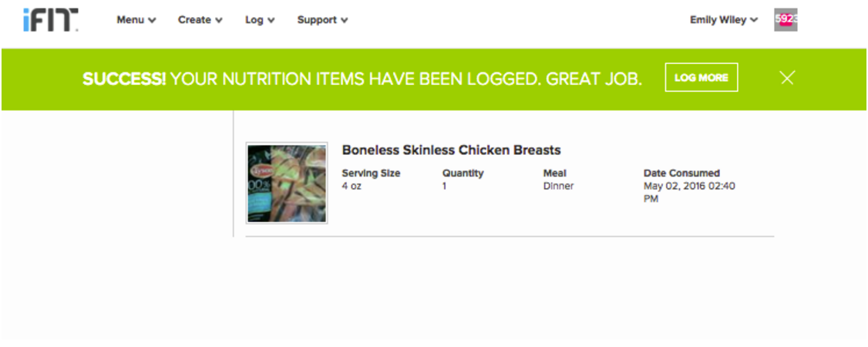This screenshot has height=347, width=868.
Task: Click the quantity value 1
Action: pos(445,186)
